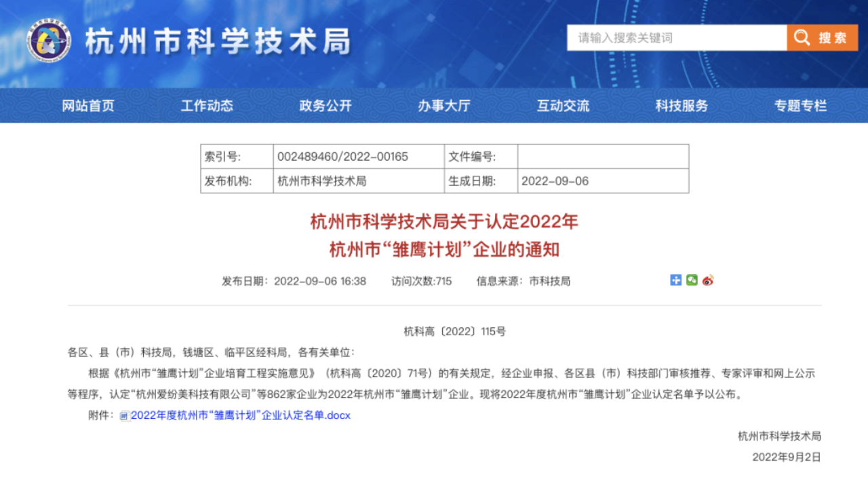The image size is (868, 488).
Task: Share the notice to Sina Weibo
Action: click(x=708, y=280)
